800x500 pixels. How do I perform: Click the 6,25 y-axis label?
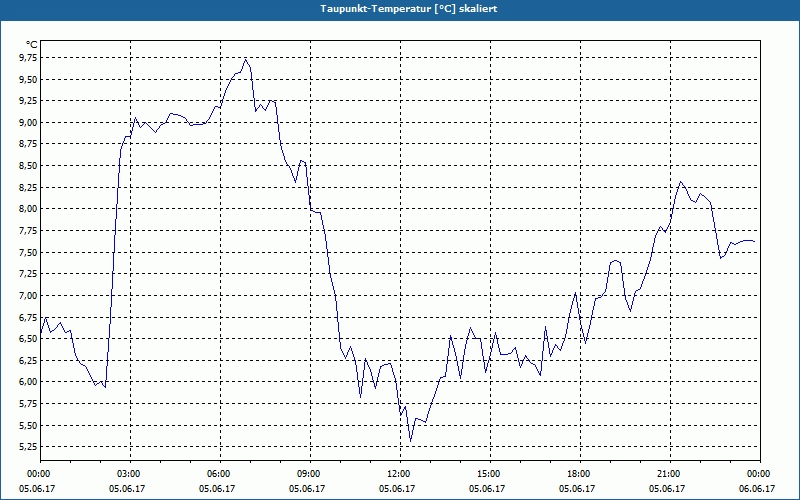click(x=28, y=360)
